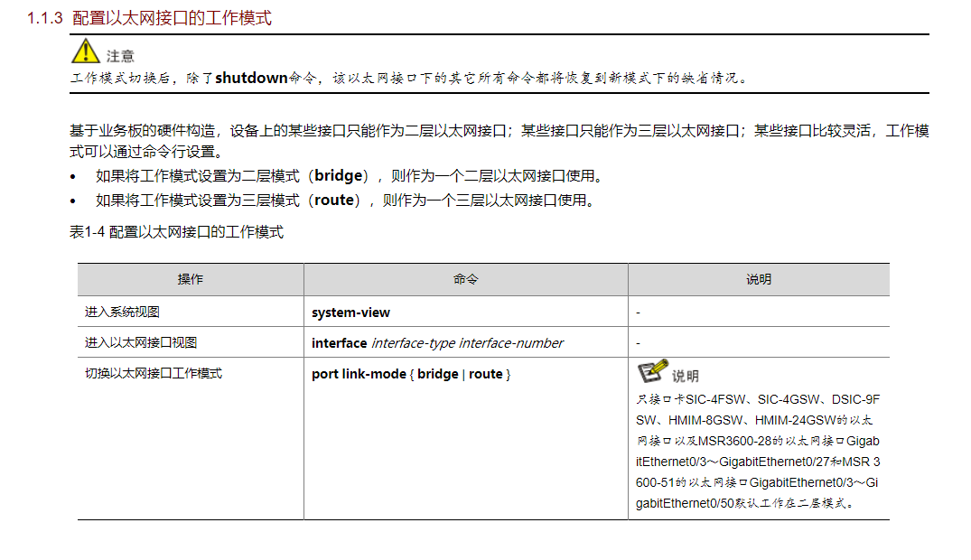This screenshot has width=971, height=560.
Task: Click the 命令 column header
Action: click(x=466, y=279)
